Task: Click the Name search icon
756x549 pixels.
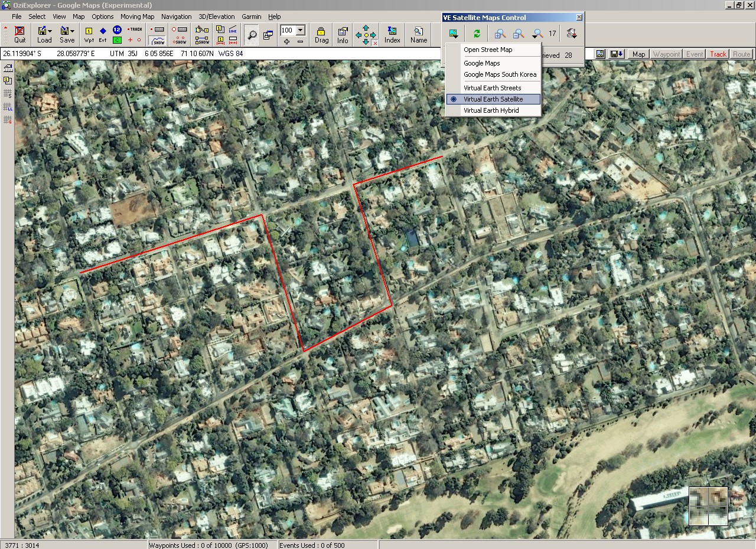Action: coord(418,34)
